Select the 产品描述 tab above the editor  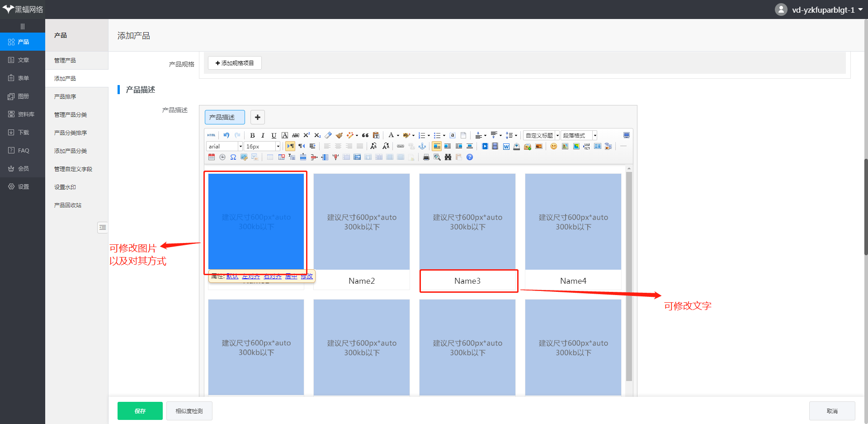pyautogui.click(x=224, y=117)
